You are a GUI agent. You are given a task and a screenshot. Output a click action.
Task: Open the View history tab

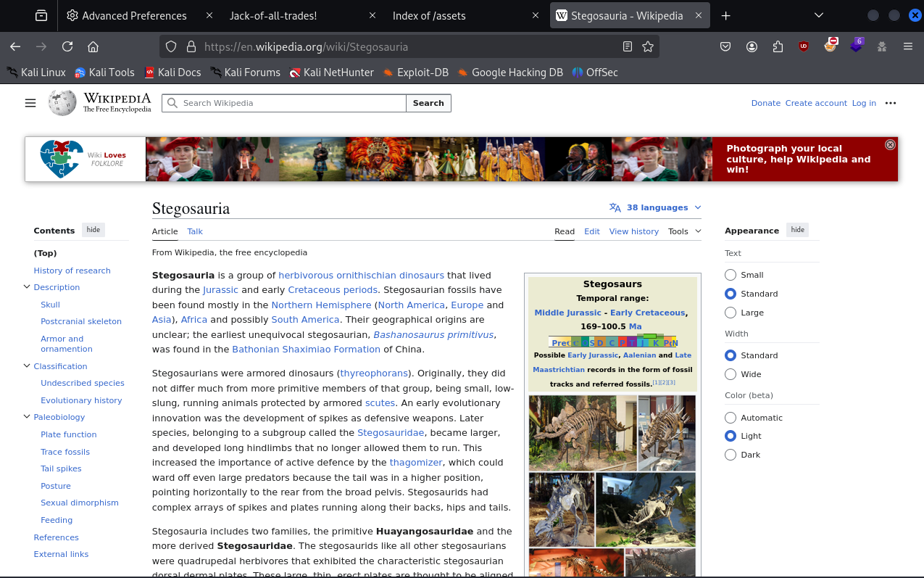pos(634,231)
